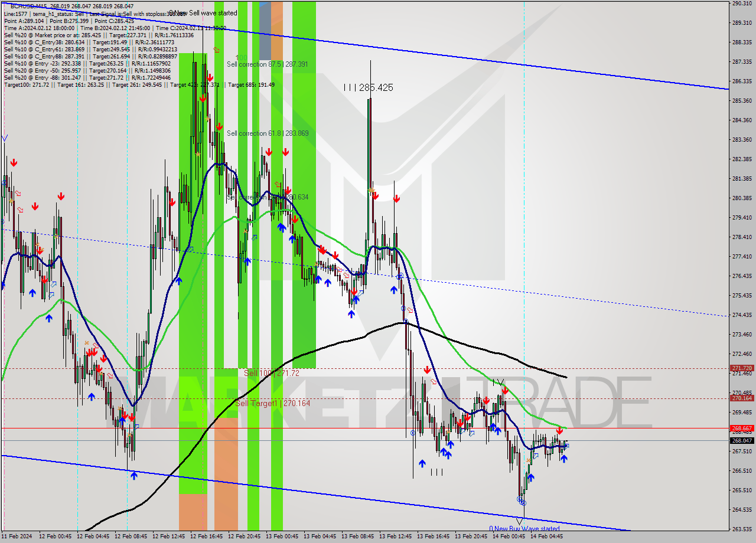Click the 'Sell correction 61.8 | 283.869' label
The image size is (756, 543).
pyautogui.click(x=268, y=133)
